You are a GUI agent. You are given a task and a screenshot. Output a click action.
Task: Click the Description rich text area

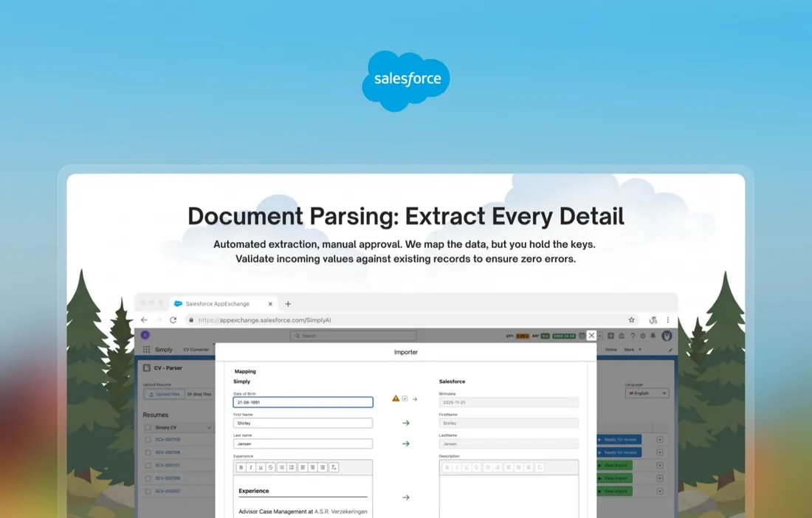click(x=509, y=496)
